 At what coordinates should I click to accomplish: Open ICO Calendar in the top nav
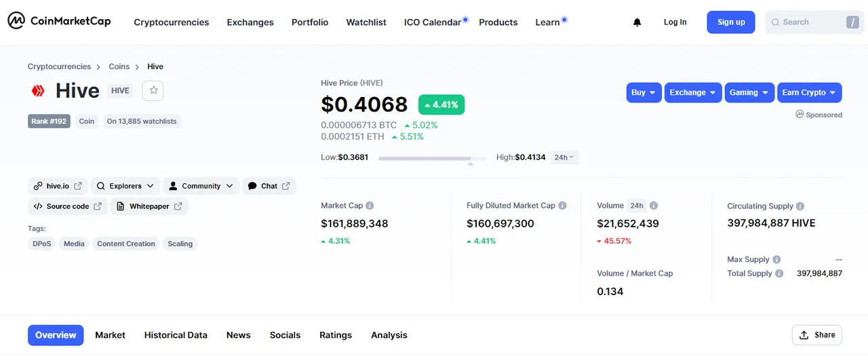433,22
